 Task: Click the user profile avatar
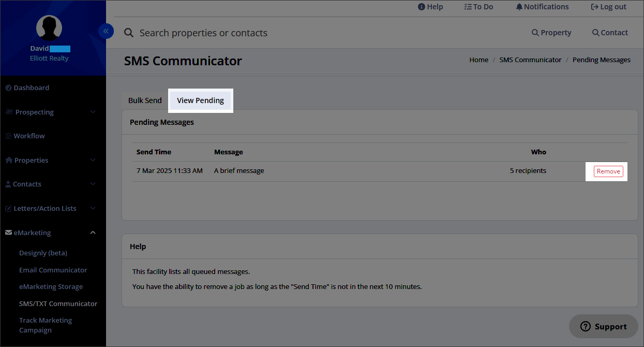49,28
